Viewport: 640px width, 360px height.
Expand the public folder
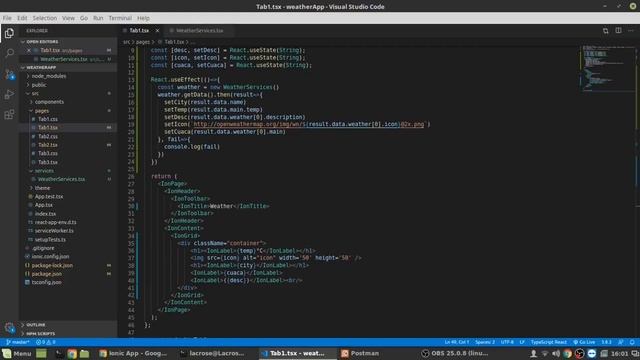[39, 85]
